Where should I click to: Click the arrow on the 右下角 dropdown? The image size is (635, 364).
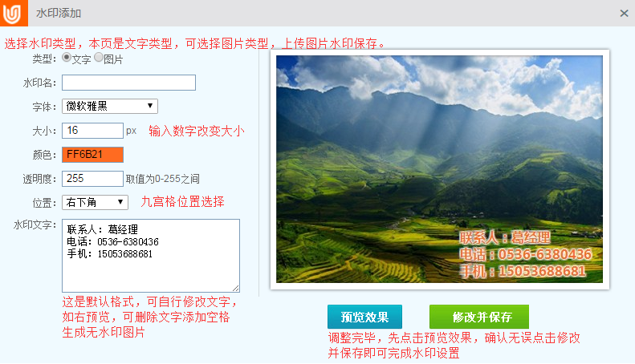tap(120, 202)
